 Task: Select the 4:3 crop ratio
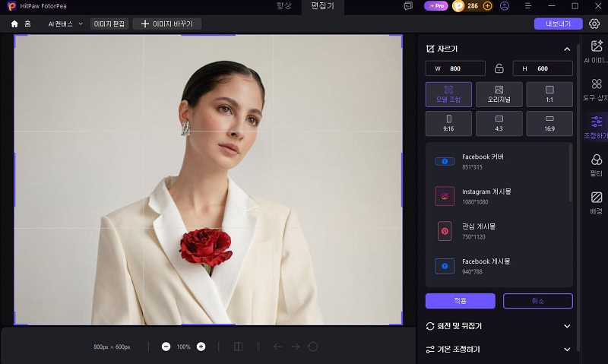click(x=499, y=123)
